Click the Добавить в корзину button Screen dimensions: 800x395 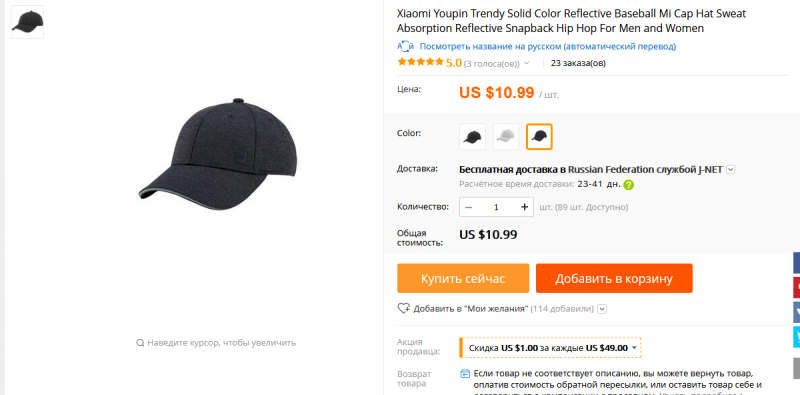[x=614, y=278]
